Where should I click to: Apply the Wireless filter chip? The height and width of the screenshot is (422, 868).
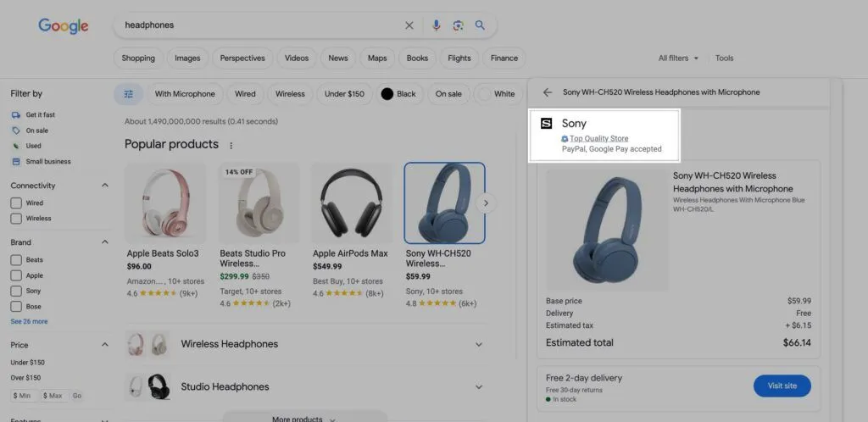click(x=290, y=94)
